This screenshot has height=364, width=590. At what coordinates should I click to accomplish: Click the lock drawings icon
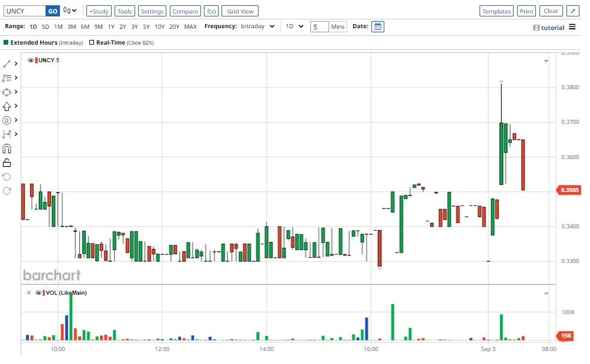click(7, 163)
